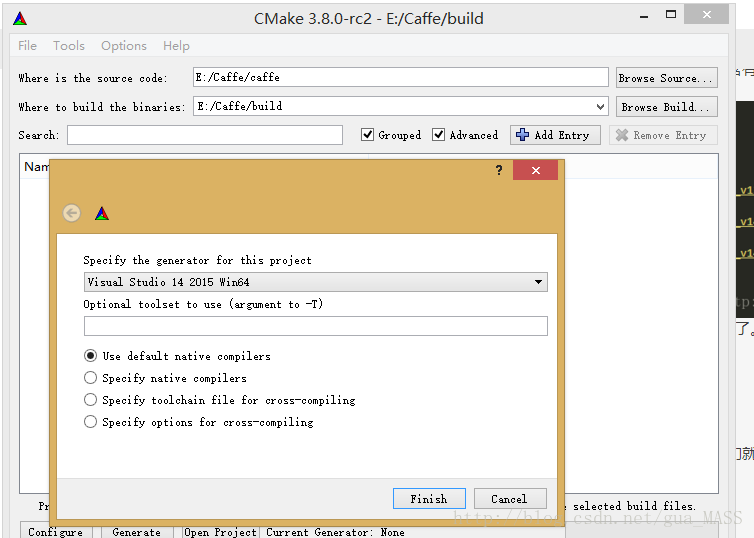This screenshot has width=754, height=538.
Task: Click the help question mark in dialog
Action: point(499,170)
